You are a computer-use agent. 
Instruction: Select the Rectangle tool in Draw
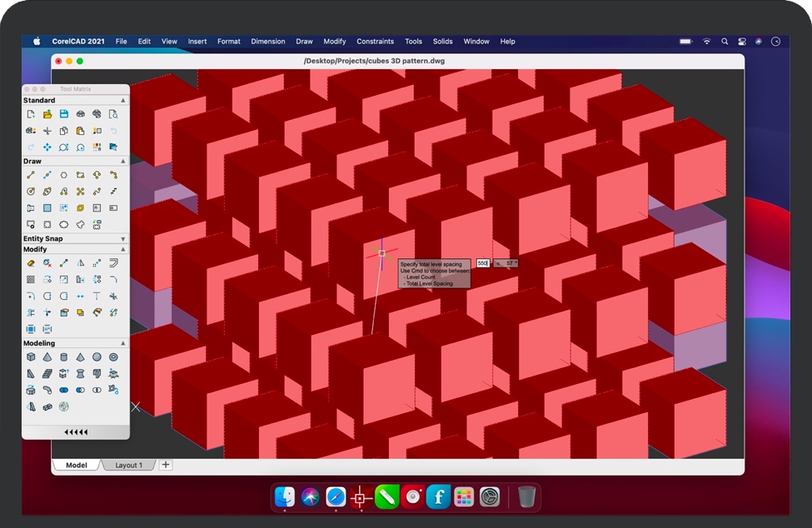click(x=80, y=175)
